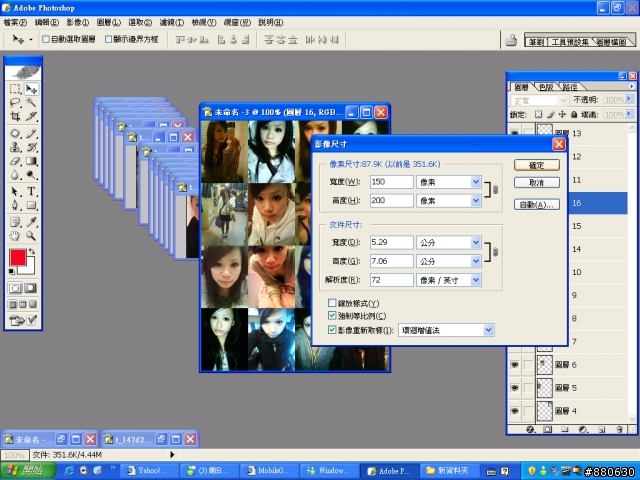The image size is (640, 480).
Task: Open document width unit dropdown
Action: 476,242
